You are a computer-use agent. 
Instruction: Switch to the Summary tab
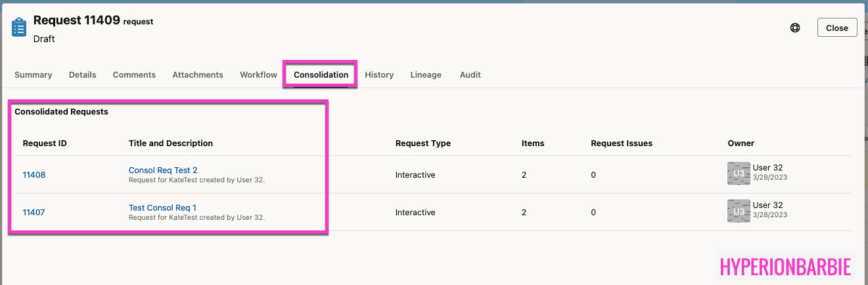[34, 75]
